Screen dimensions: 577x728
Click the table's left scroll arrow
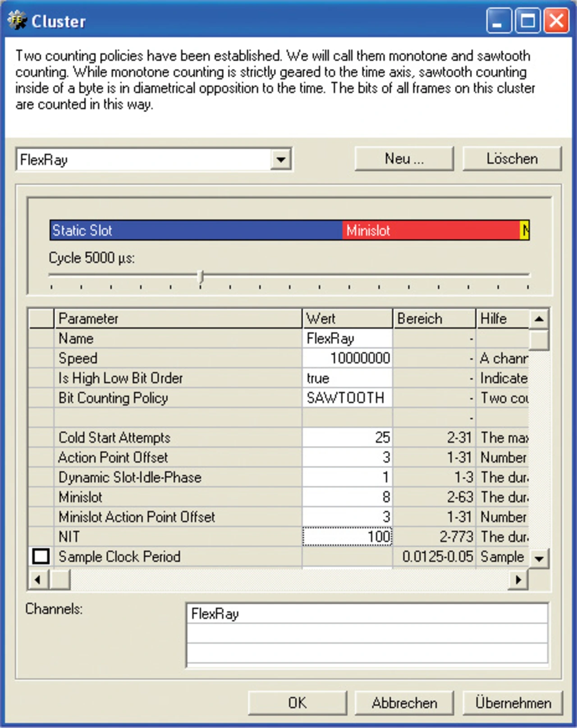tap(38, 579)
